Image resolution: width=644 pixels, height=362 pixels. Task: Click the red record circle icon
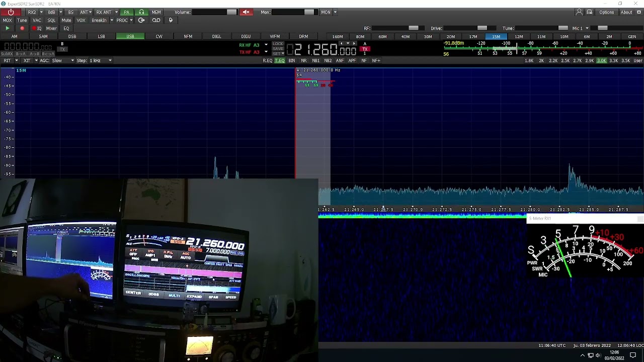coord(22,28)
